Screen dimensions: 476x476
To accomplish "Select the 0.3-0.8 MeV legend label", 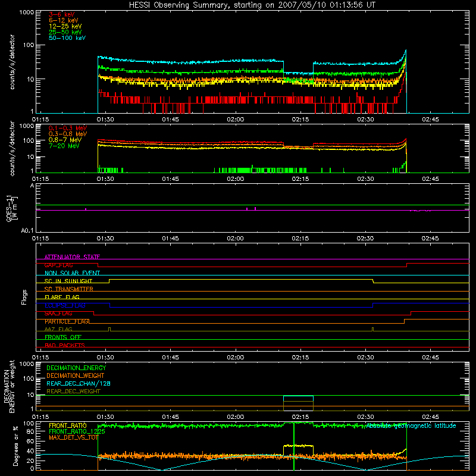I will click(x=68, y=134).
